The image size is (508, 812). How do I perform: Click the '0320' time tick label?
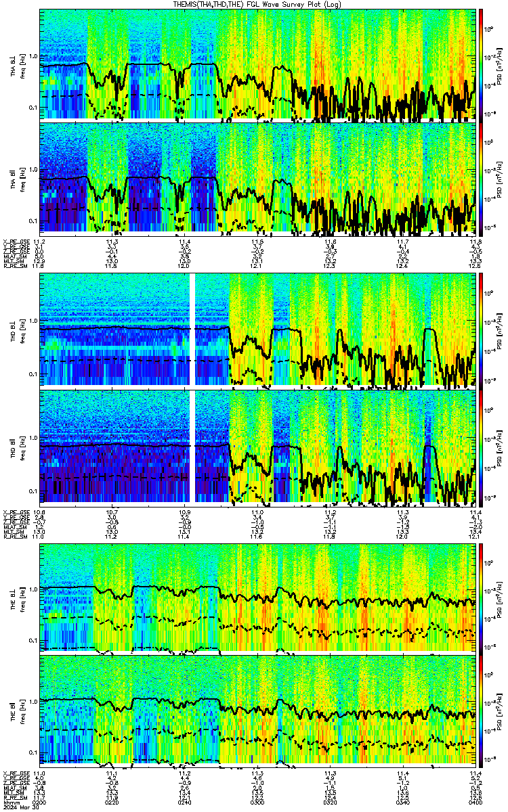pos(330,802)
